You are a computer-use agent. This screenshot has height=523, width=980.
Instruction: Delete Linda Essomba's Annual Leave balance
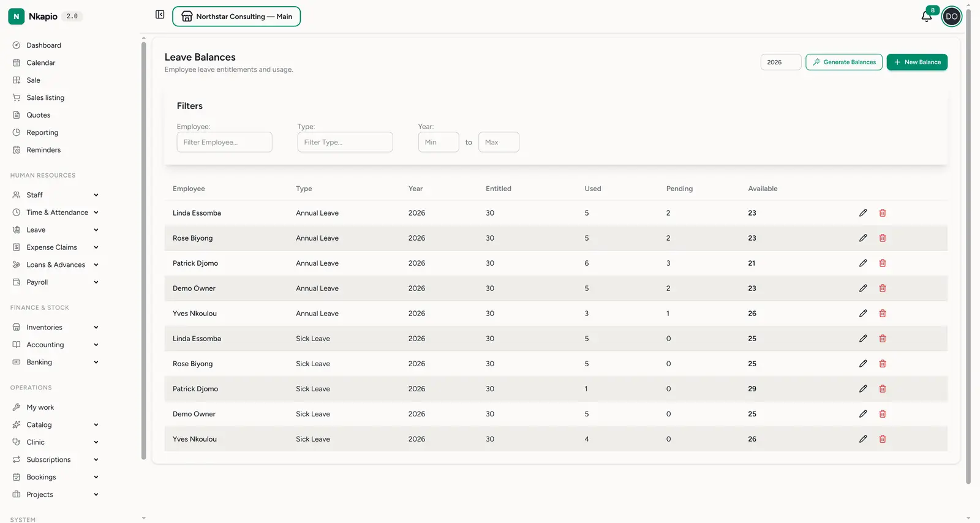pos(883,213)
